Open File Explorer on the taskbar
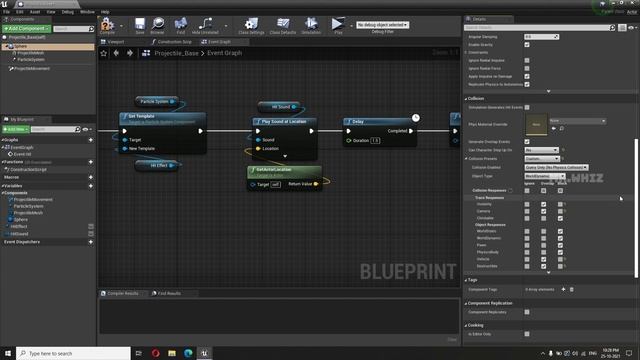The width and height of the screenshot is (640, 360). click(x=172, y=353)
